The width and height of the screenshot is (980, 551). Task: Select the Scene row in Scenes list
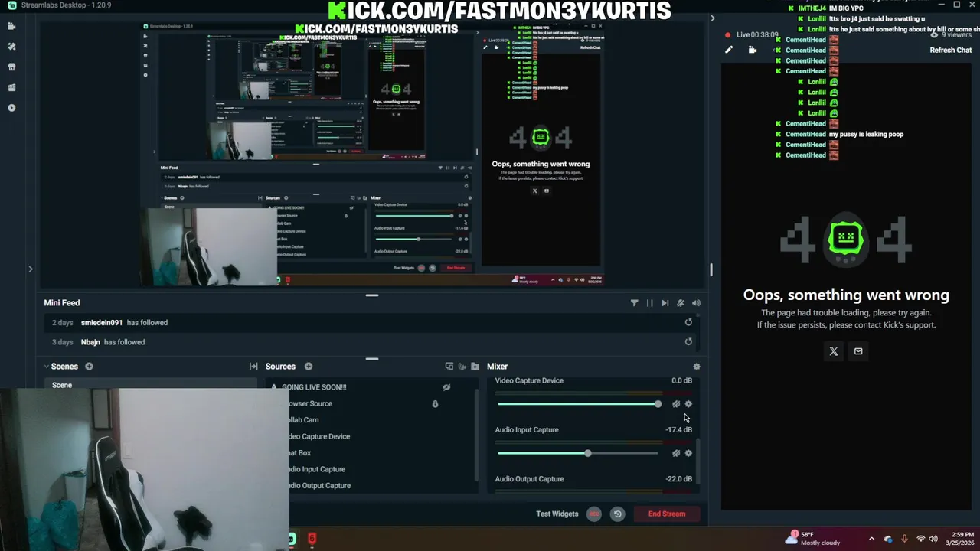tap(152, 385)
